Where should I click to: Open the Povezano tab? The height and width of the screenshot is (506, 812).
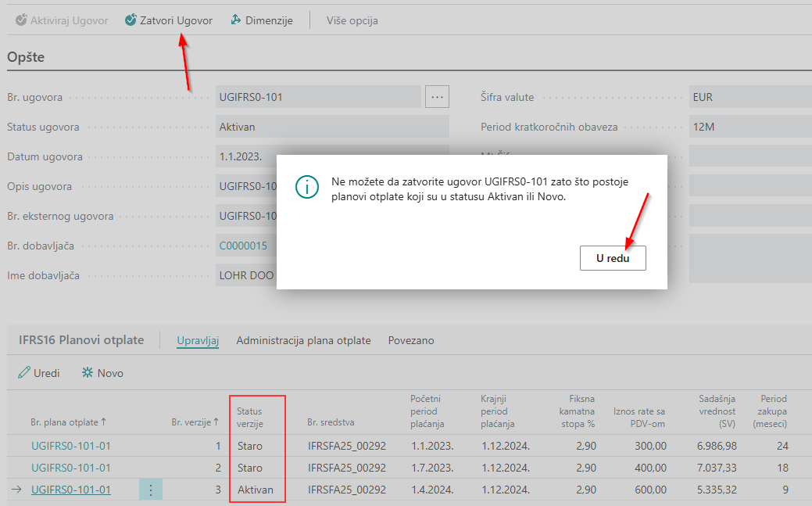[x=411, y=341]
